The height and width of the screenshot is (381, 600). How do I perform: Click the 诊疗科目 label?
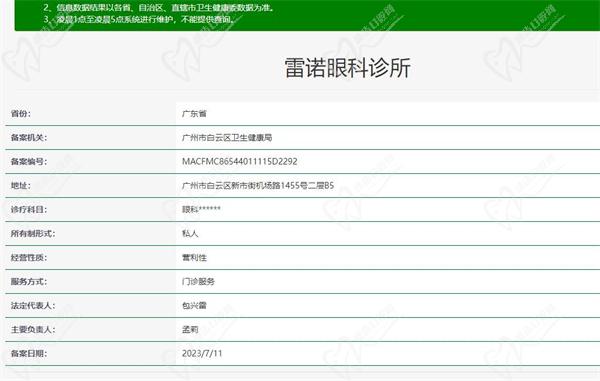click(x=29, y=210)
